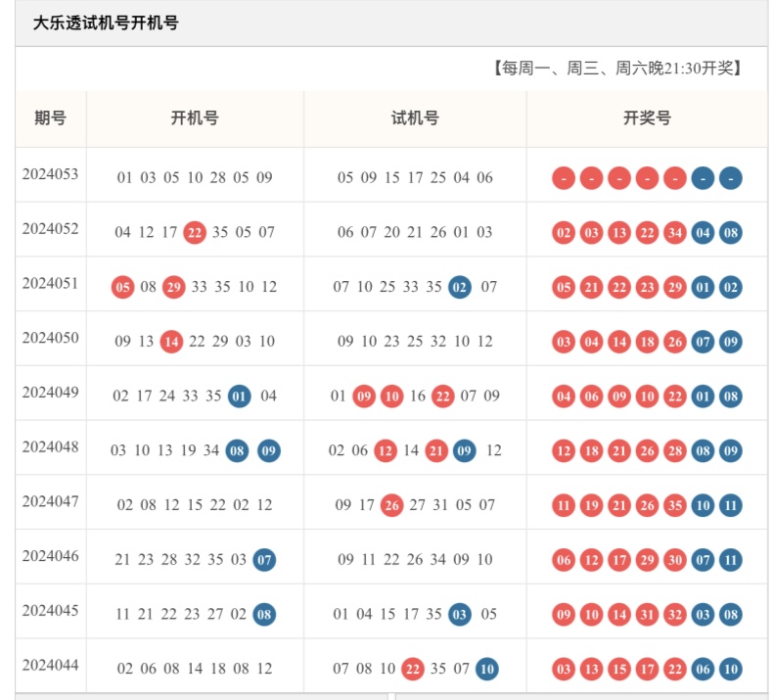Click the 每周一、周三、周六晚21:30开奖 schedule note

tap(616, 69)
